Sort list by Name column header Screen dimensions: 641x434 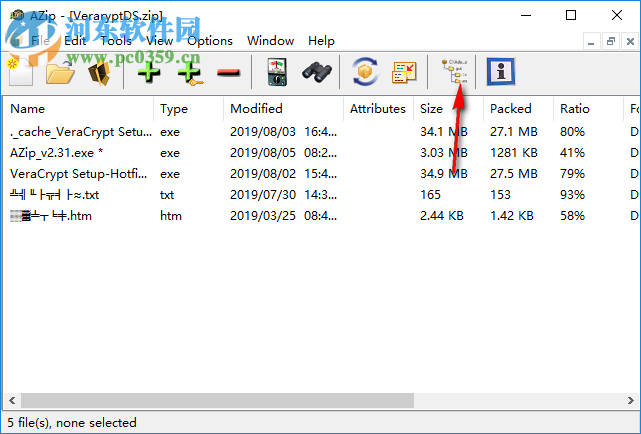78,109
